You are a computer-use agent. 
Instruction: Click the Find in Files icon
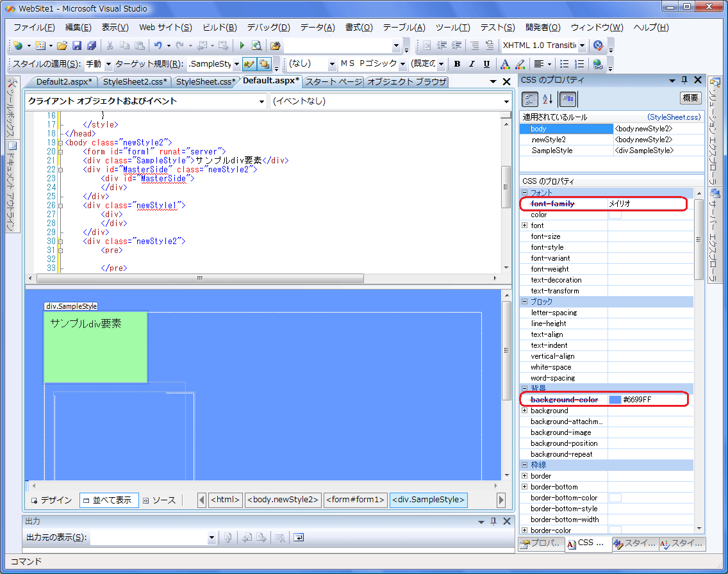pos(276,45)
